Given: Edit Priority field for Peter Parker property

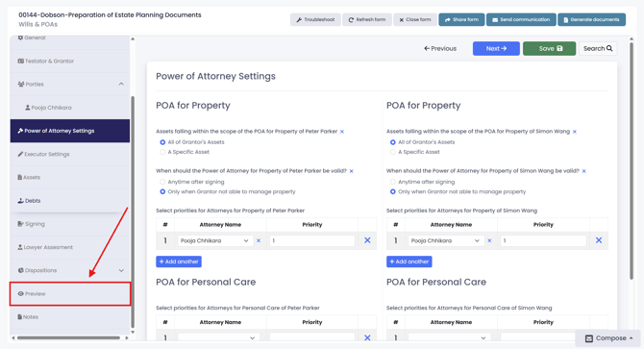Looking at the screenshot, I should 312,240.
